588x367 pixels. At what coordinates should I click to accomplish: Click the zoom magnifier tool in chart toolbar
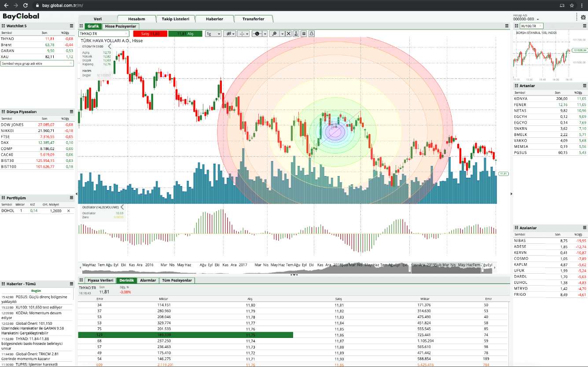(x=274, y=33)
